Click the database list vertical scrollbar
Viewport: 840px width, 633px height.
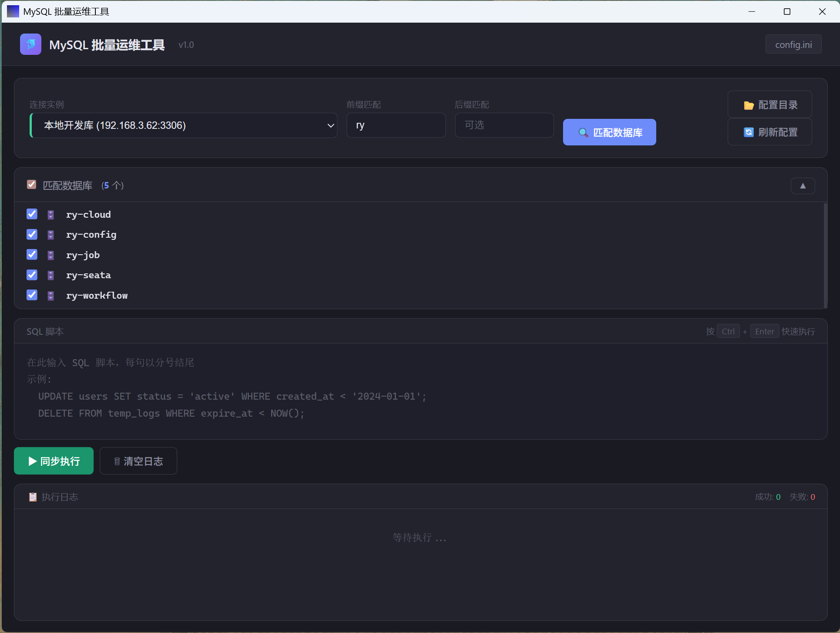click(x=825, y=255)
